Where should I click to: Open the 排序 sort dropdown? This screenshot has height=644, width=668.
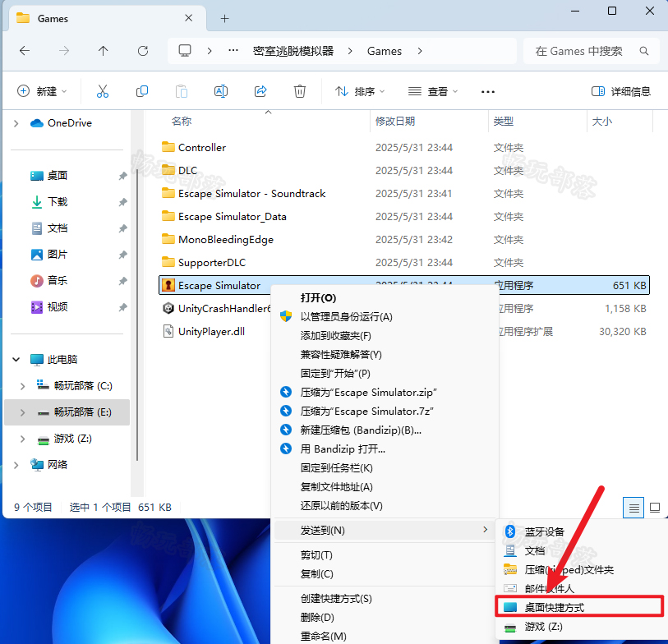(361, 91)
